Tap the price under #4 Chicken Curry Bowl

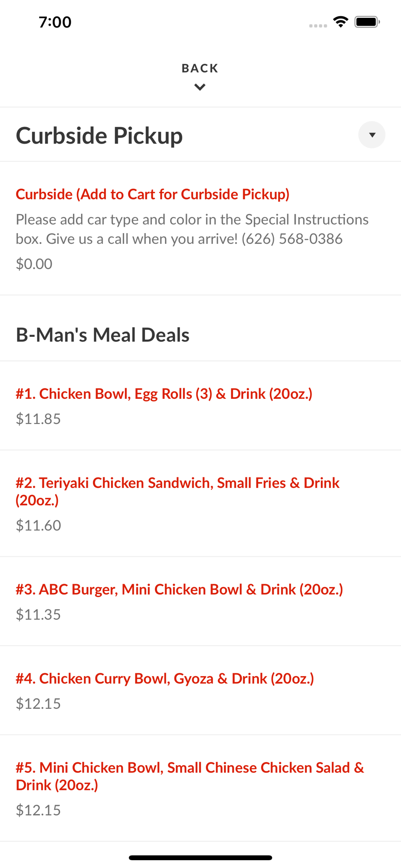38,704
